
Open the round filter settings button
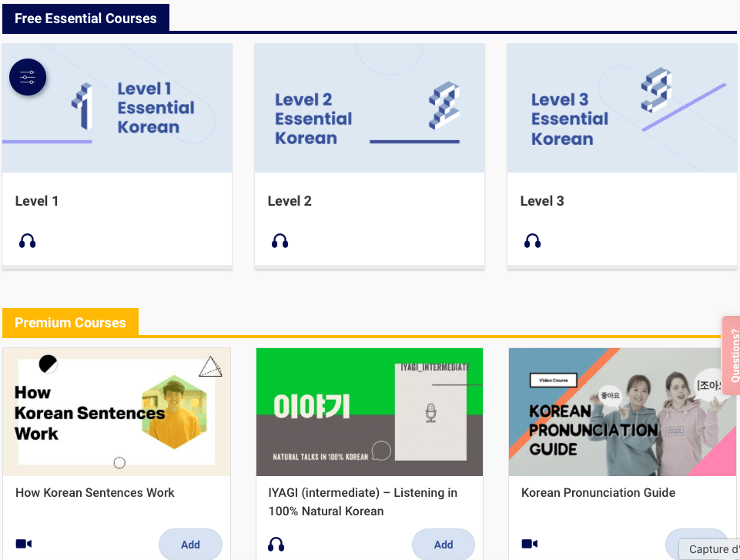point(28,77)
